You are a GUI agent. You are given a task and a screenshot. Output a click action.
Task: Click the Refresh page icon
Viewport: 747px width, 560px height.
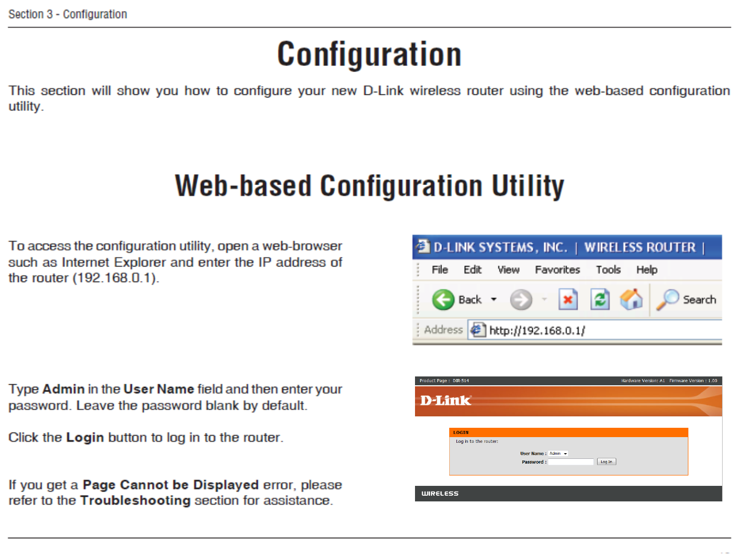pos(600,300)
